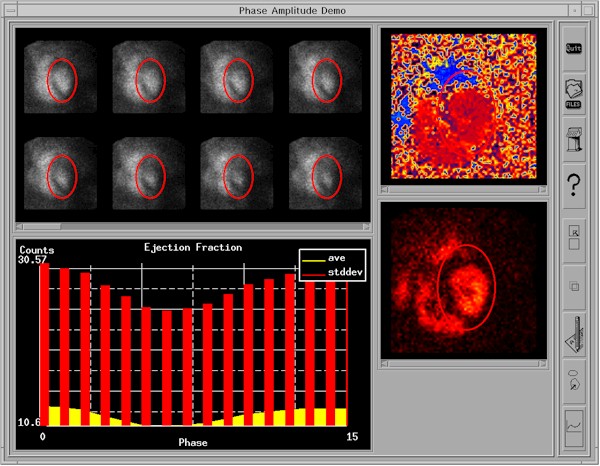The width and height of the screenshot is (600, 466).
Task: Click the printer icon
Action: click(574, 140)
